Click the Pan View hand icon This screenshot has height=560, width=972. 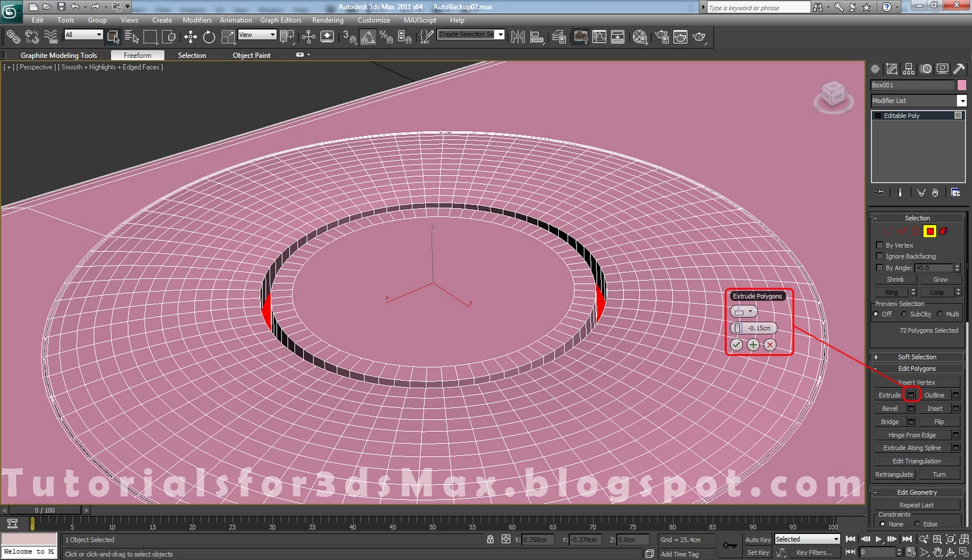(x=937, y=552)
